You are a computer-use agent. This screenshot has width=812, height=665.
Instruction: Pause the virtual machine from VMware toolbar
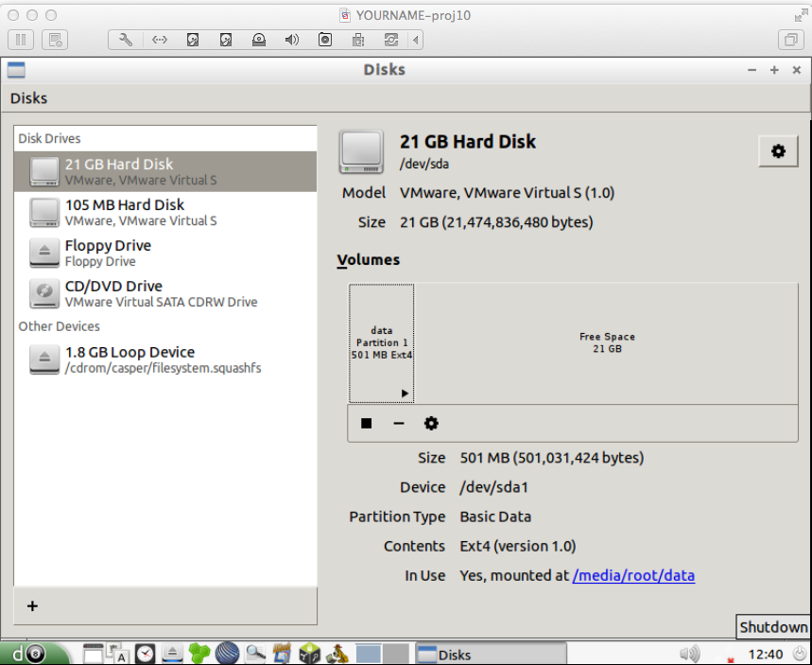coord(21,40)
